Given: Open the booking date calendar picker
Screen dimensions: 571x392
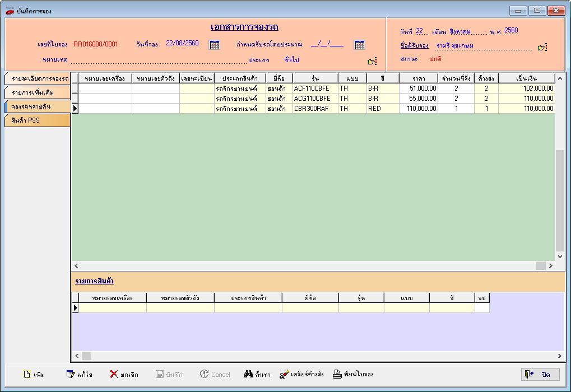Looking at the screenshot, I should pos(215,45).
